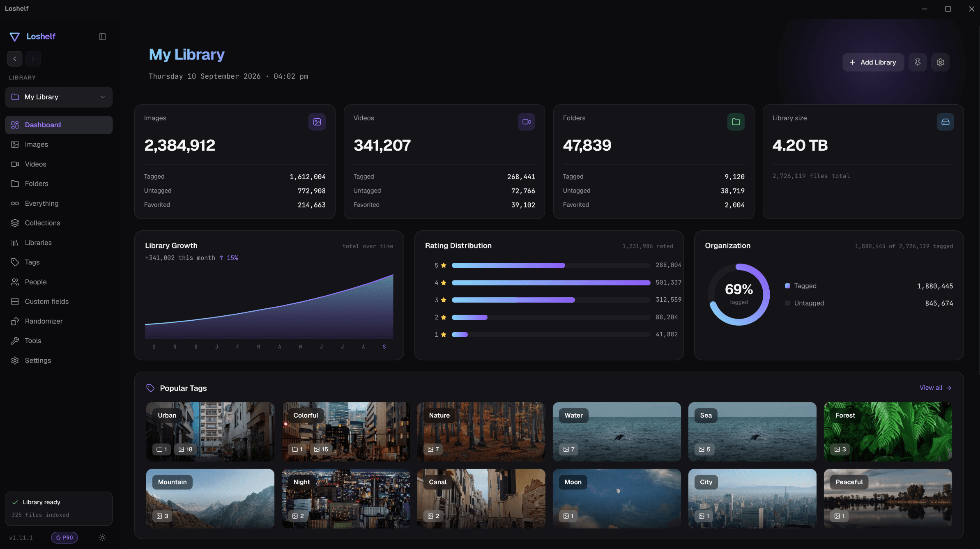The image size is (980, 549).
Task: Open Folders in the sidebar
Action: pyautogui.click(x=59, y=184)
